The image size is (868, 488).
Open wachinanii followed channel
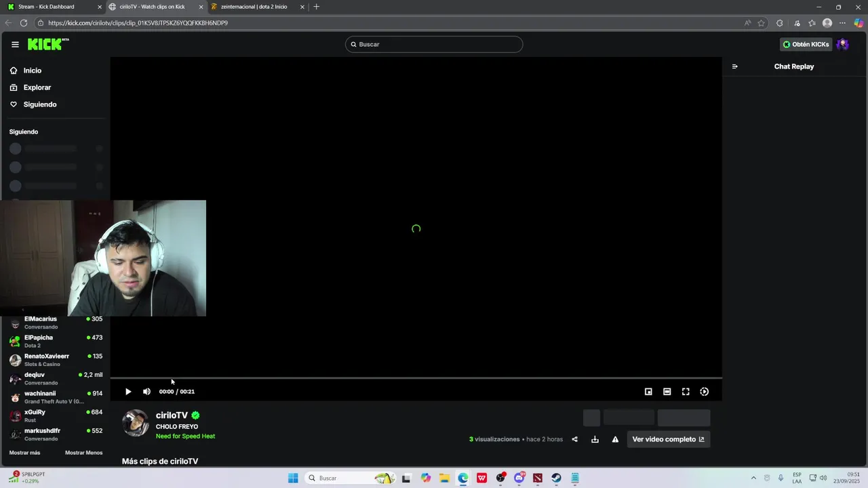pyautogui.click(x=56, y=397)
